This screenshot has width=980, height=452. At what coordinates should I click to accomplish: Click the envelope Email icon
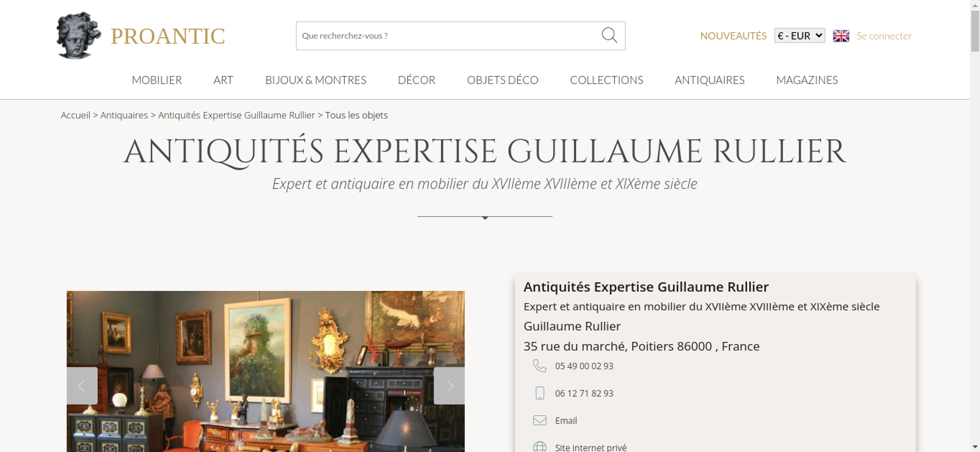coord(539,420)
